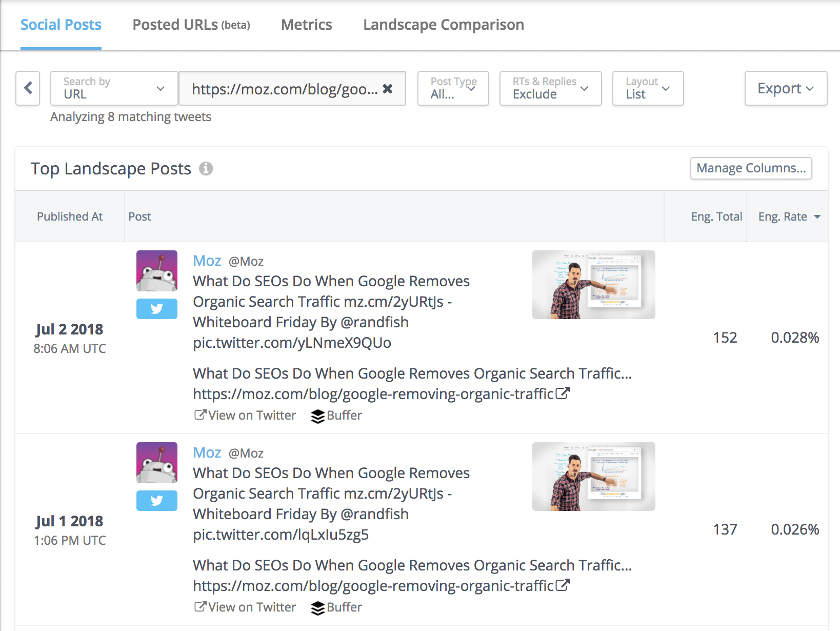Screen dimensions: 840x631
Task: Click the Manage Columns... button
Action: point(751,168)
